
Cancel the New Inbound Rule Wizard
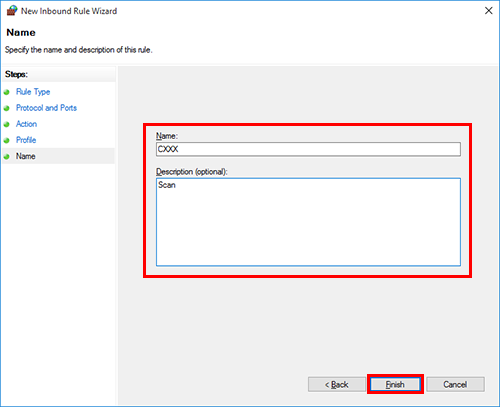point(455,384)
